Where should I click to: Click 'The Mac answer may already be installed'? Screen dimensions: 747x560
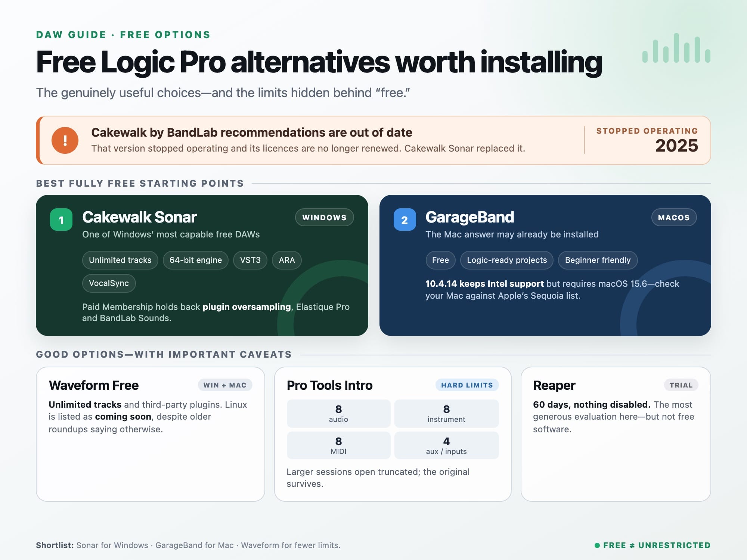point(512,234)
